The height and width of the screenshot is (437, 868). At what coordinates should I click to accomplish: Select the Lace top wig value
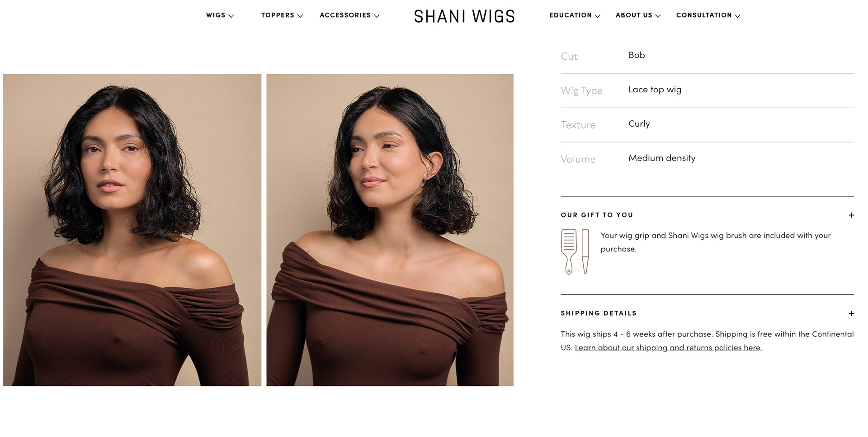pos(655,90)
